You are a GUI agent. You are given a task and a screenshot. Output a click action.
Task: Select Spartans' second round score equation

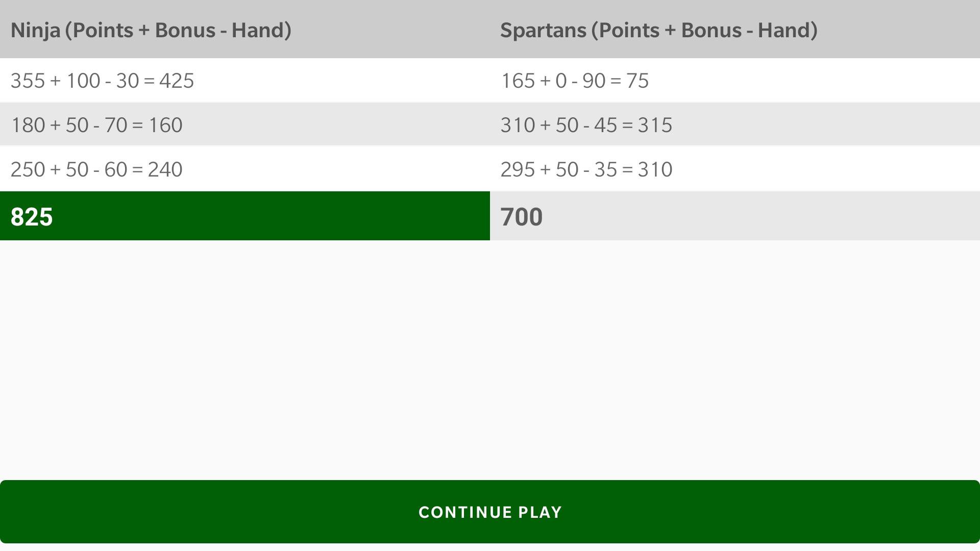point(586,125)
